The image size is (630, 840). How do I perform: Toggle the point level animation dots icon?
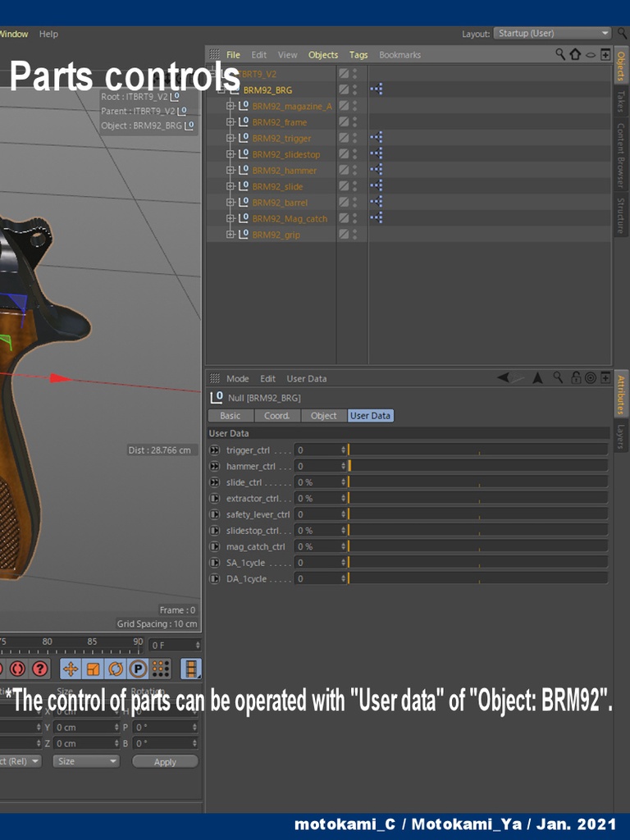coord(161,669)
